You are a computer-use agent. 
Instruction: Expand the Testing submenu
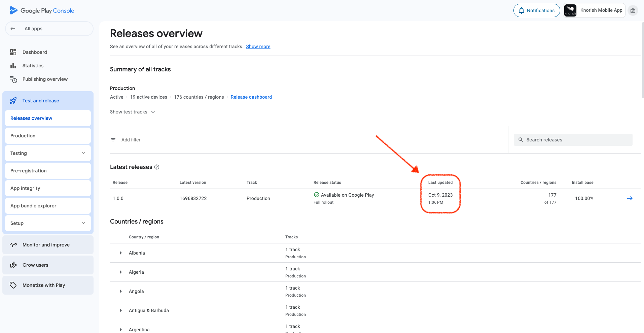pos(83,153)
